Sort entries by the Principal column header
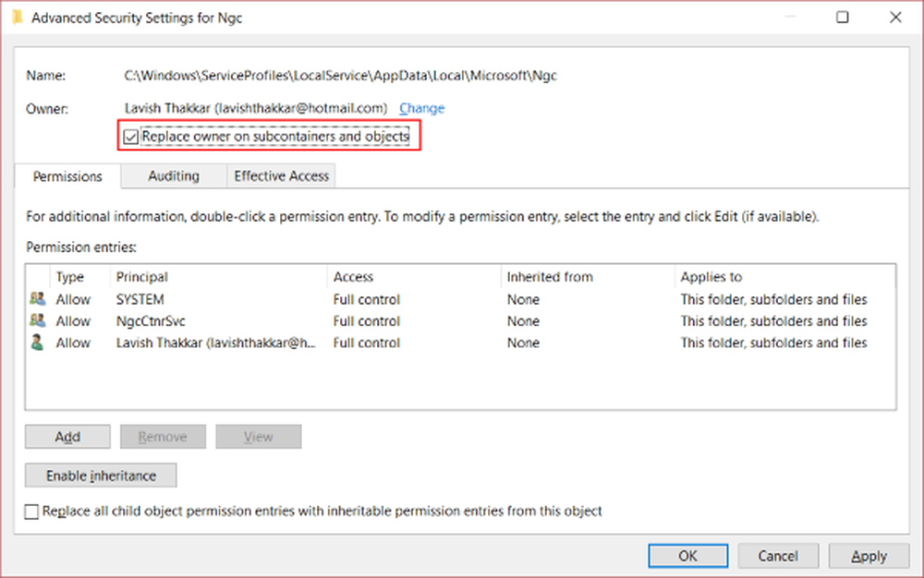The image size is (924, 578). (142, 277)
